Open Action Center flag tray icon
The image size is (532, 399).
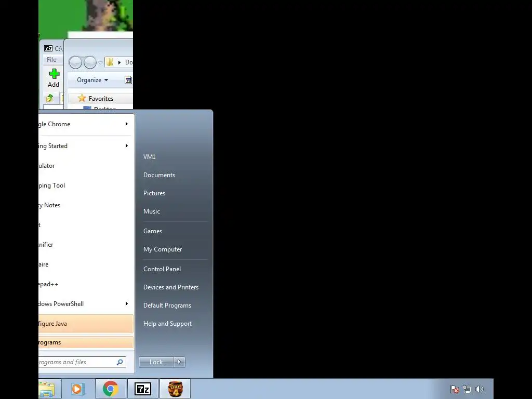coord(454,389)
